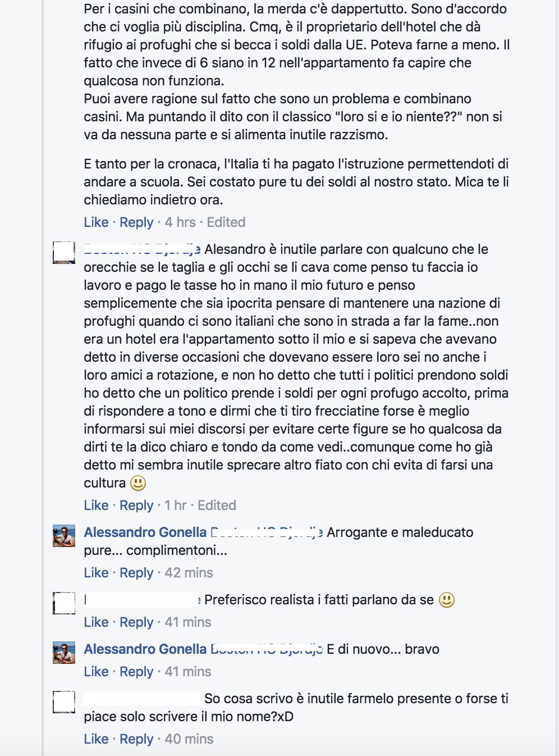Open Alessandro Gonella name on 'bravo' comment
The height and width of the screenshot is (756, 559).
(x=145, y=649)
